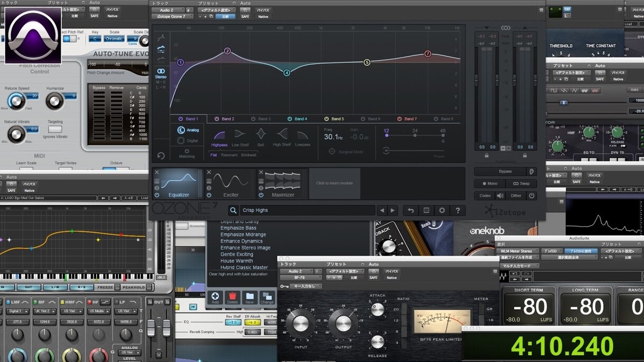
Task: Select the Highpass filter shape icon
Action: tap(219, 135)
